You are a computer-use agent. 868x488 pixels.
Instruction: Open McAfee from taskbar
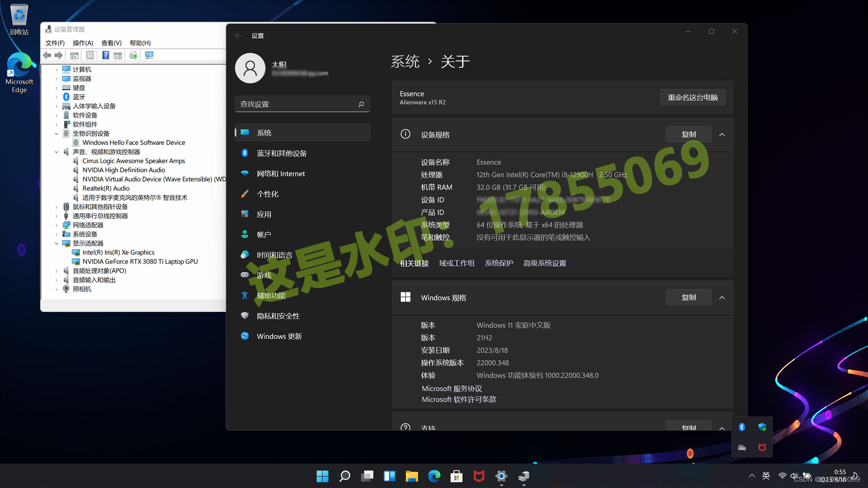tap(479, 476)
